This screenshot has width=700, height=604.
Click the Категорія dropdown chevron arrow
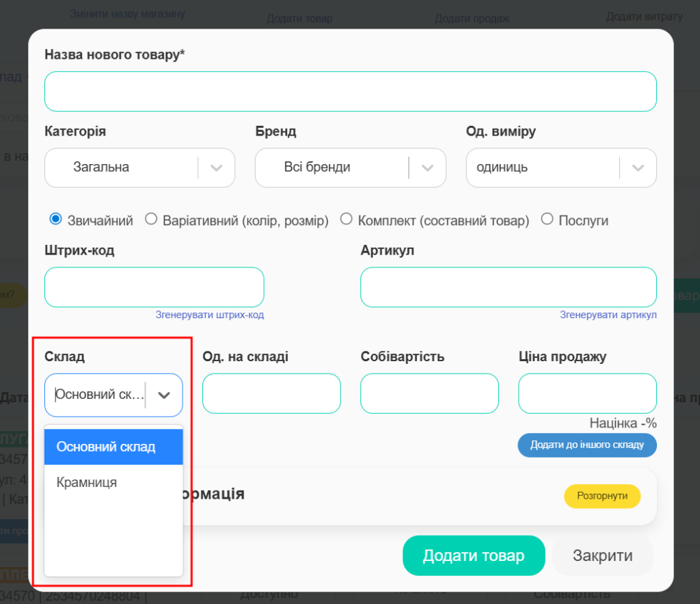[217, 168]
